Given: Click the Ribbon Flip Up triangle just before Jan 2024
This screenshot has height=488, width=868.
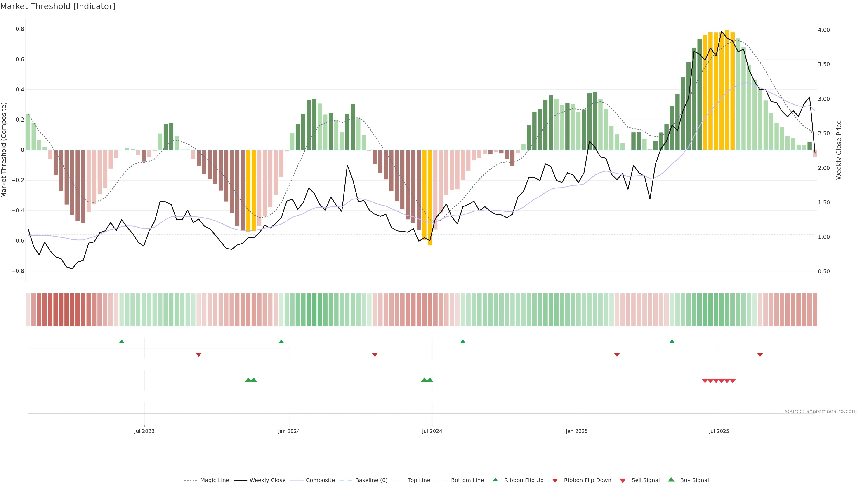Looking at the screenshot, I should click(x=281, y=342).
